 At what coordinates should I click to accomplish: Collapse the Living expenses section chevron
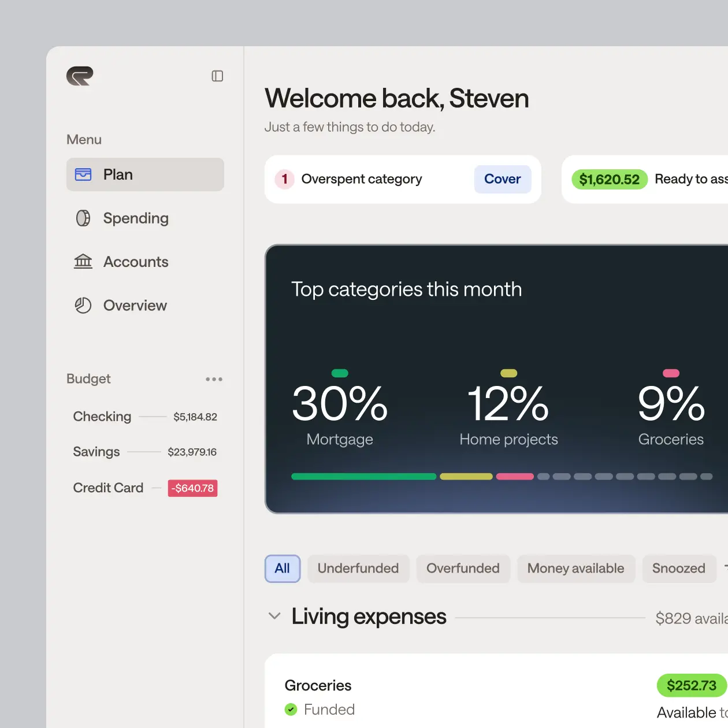tap(274, 616)
